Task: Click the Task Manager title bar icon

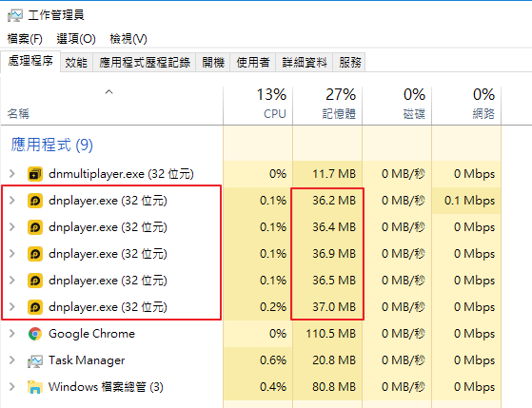Action: 15,15
